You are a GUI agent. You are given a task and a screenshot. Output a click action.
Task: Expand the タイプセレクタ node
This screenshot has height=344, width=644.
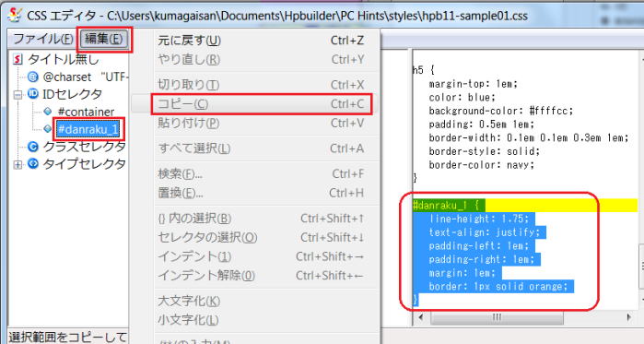tap(18, 164)
